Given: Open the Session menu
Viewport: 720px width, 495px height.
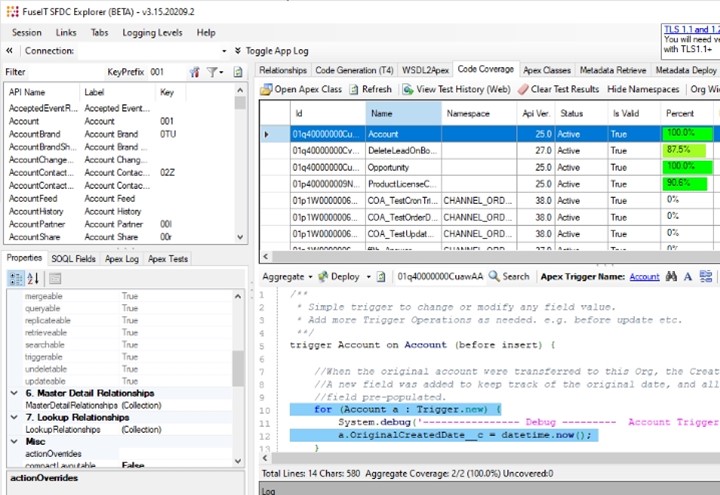Looking at the screenshot, I should pos(27,33).
